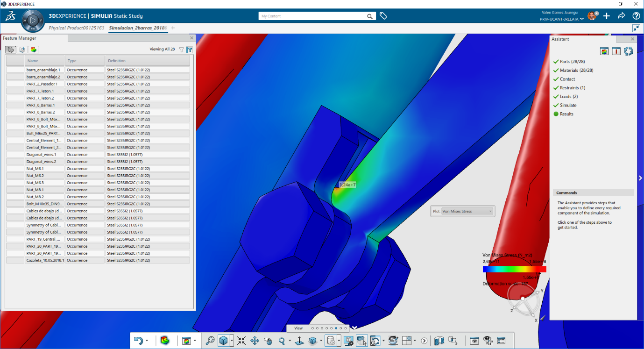Screen dimensions: 644x349
Task: Click the list panel icon at toolbar end
Action: (x=502, y=341)
